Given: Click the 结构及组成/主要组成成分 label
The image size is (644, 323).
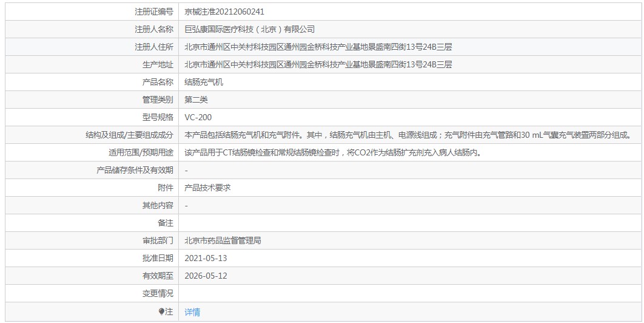Looking at the screenshot, I should (129, 135).
